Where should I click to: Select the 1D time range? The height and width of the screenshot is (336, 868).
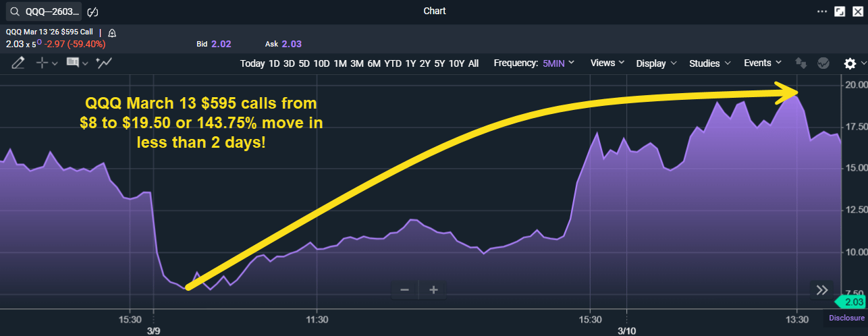(x=274, y=63)
